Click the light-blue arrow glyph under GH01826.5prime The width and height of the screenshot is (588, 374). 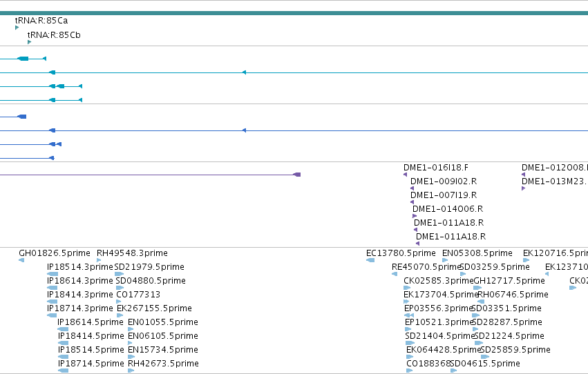tap(21, 260)
